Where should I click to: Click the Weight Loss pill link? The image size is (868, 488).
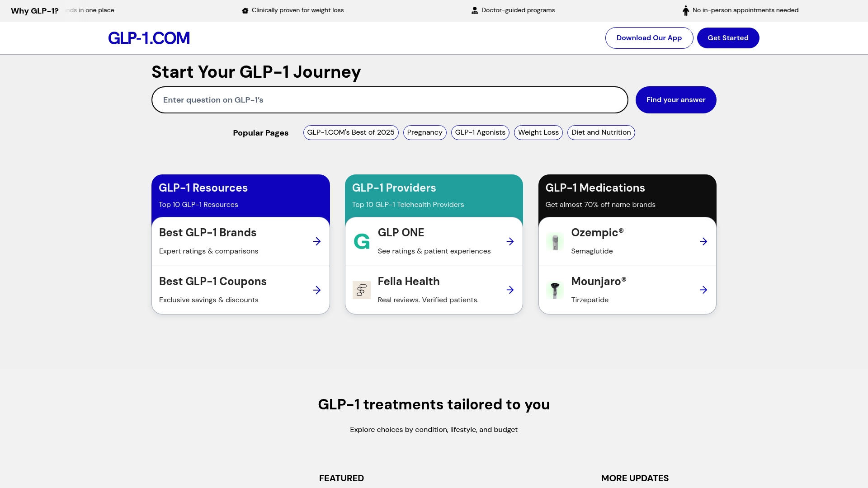pos(538,132)
